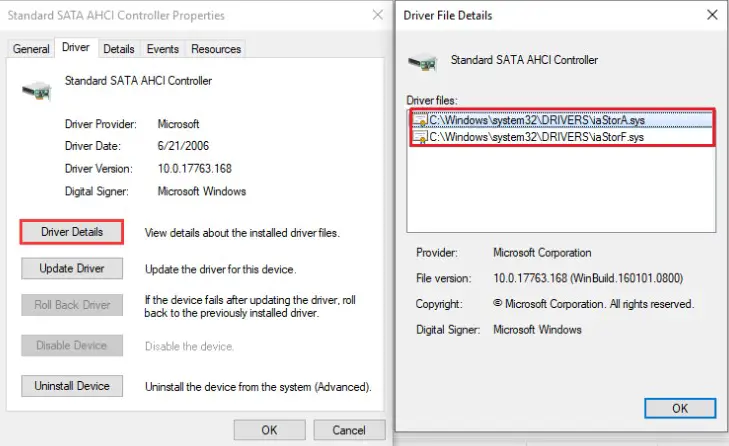Click the Microsoft Windows digital signer in Properties
Viewport: 729px width, 446px height.
202,191
